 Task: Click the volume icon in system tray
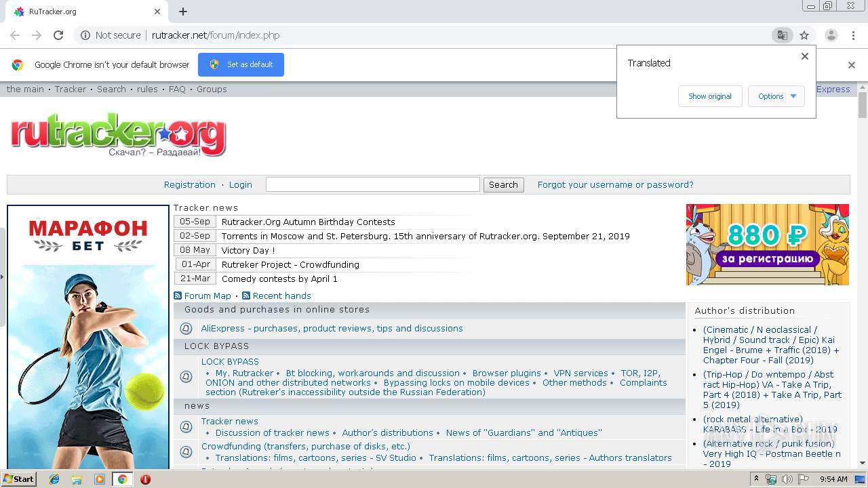pyautogui.click(x=787, y=479)
